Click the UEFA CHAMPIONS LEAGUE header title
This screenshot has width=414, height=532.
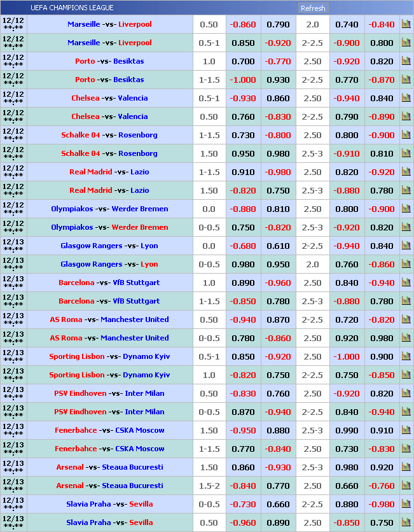click(x=72, y=8)
